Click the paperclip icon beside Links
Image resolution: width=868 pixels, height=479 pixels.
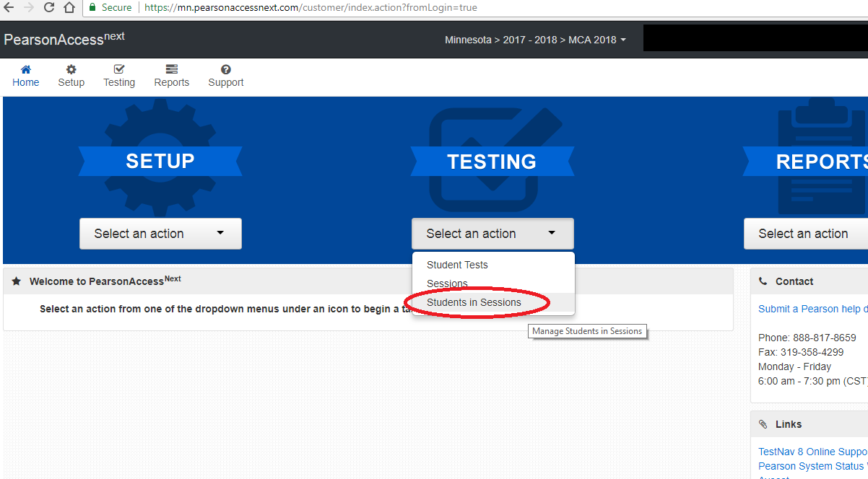(763, 424)
